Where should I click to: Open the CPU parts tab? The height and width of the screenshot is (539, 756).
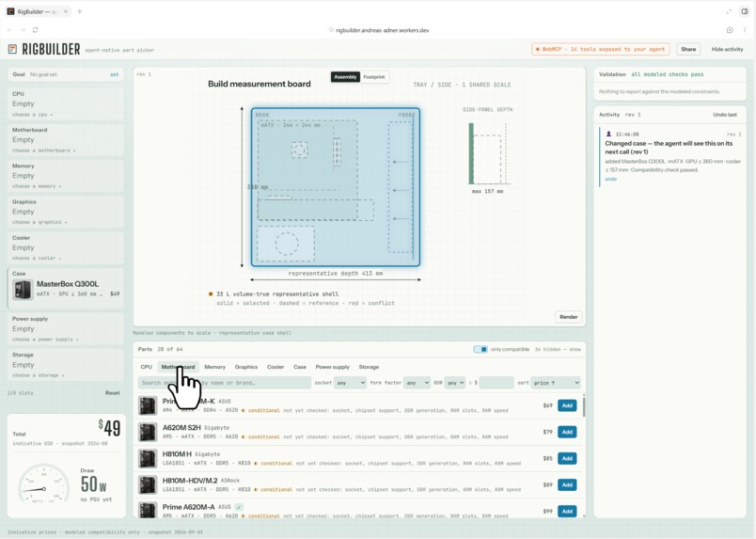click(146, 367)
